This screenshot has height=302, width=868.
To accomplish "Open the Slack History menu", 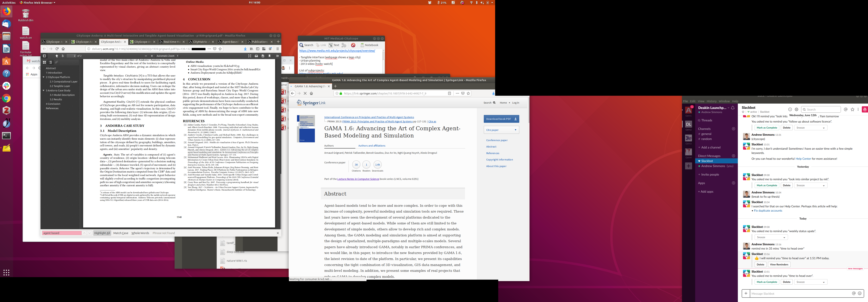I will [711, 101].
